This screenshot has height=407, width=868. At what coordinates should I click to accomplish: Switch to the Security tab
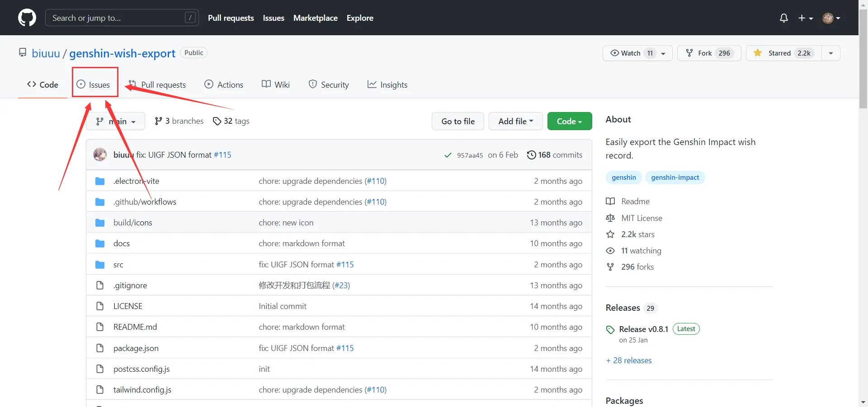[329, 84]
